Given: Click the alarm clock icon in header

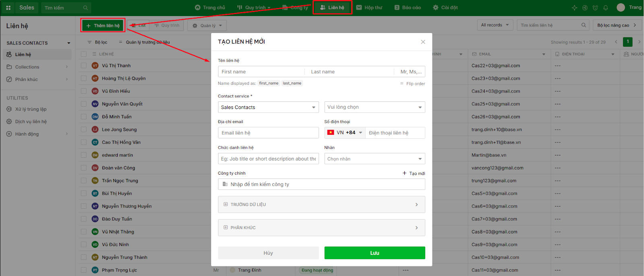Looking at the screenshot, I should (x=595, y=8).
